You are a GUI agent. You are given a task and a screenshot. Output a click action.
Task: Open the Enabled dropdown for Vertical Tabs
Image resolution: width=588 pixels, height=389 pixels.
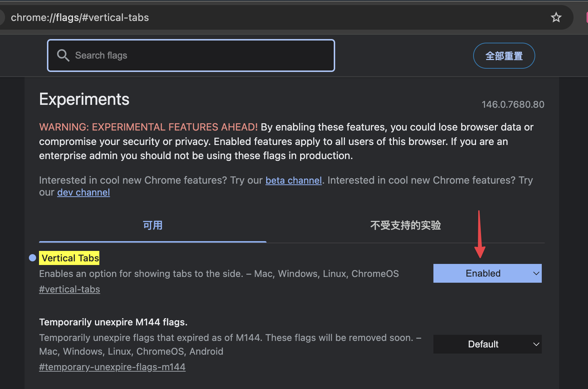click(487, 273)
